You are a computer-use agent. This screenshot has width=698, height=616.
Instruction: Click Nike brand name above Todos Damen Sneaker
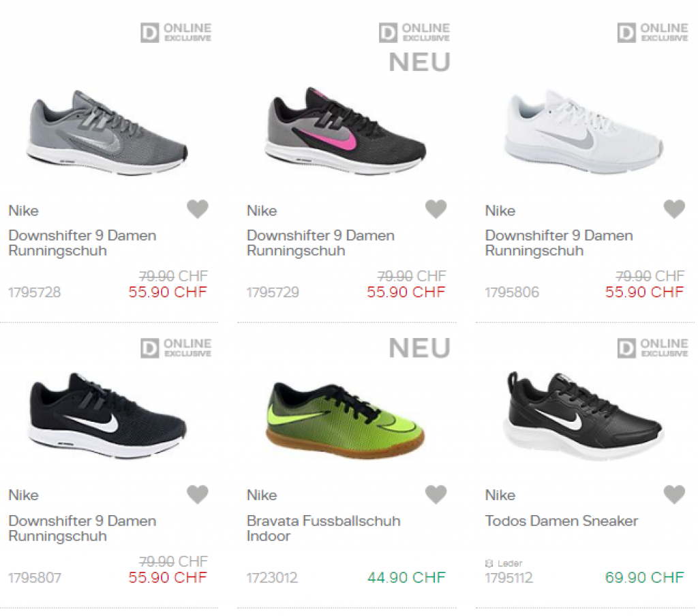tap(500, 495)
